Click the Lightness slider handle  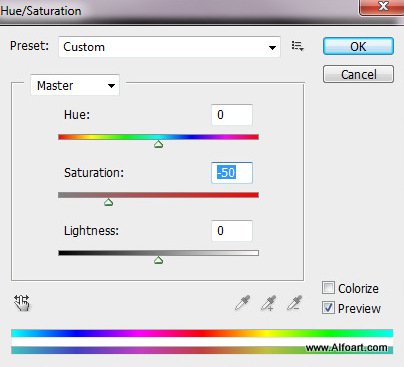point(159,260)
